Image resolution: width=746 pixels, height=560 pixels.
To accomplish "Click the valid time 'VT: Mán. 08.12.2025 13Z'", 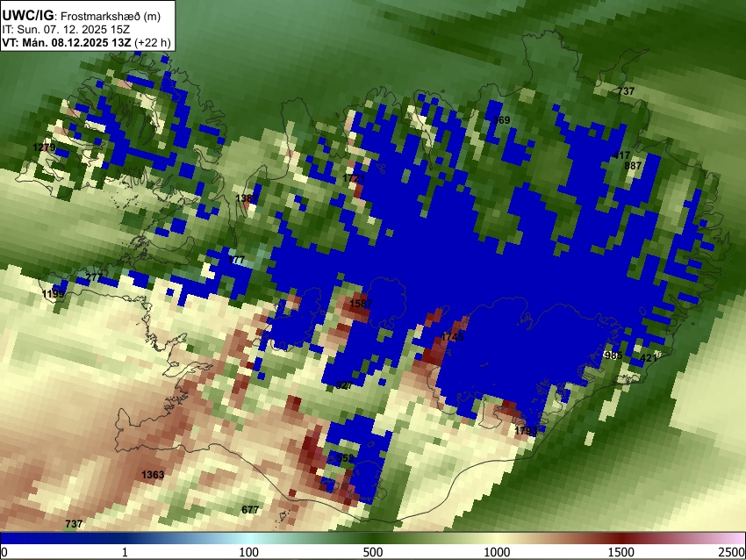I will tap(67, 42).
